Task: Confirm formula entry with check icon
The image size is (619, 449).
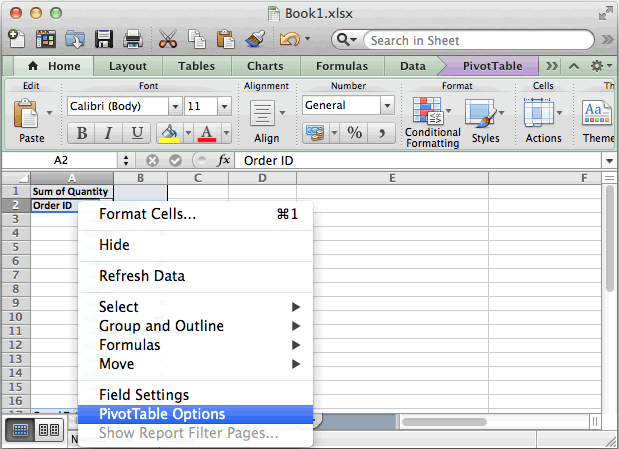Action: point(175,161)
